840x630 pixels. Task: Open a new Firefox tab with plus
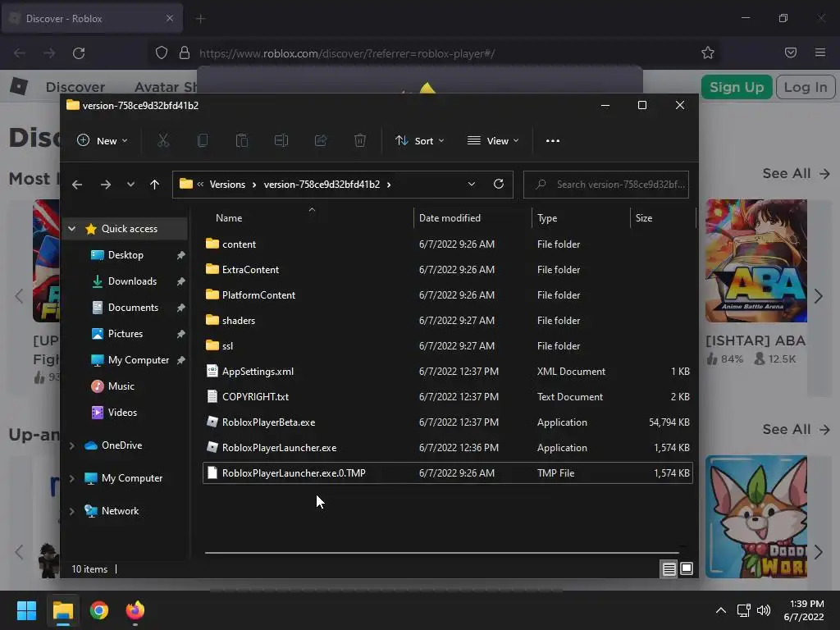coord(200,19)
